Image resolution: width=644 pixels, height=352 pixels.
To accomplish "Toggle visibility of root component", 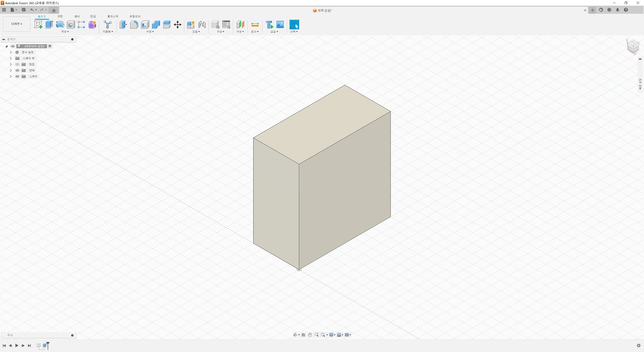I will point(13,46).
